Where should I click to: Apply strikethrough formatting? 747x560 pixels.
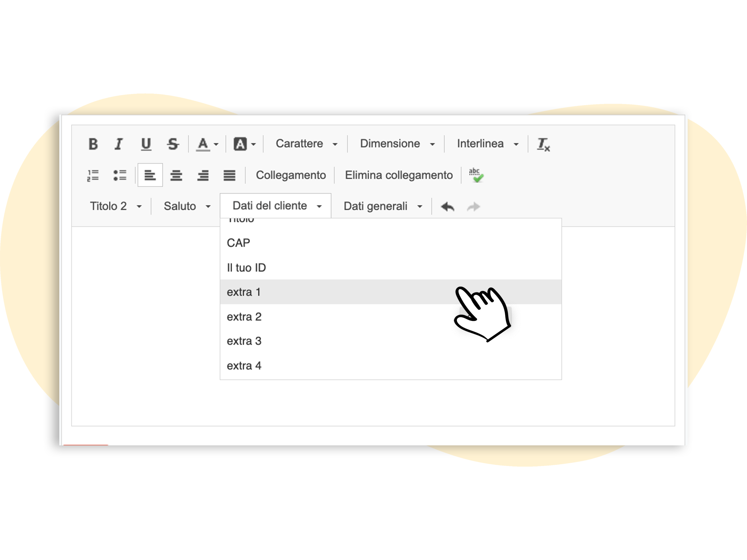[173, 144]
